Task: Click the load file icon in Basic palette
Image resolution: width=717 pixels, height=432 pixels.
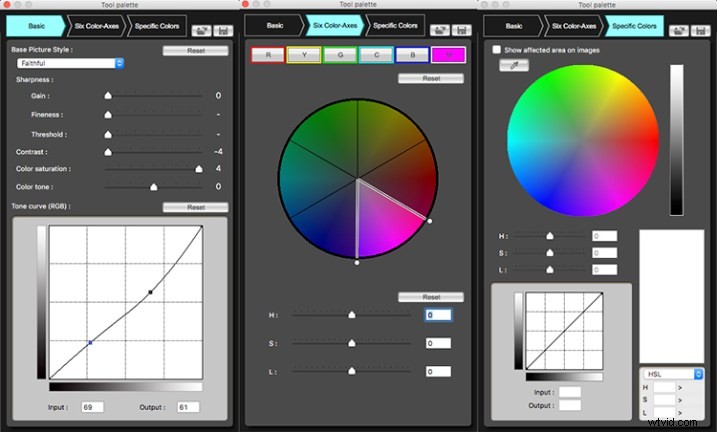Action: click(x=201, y=31)
